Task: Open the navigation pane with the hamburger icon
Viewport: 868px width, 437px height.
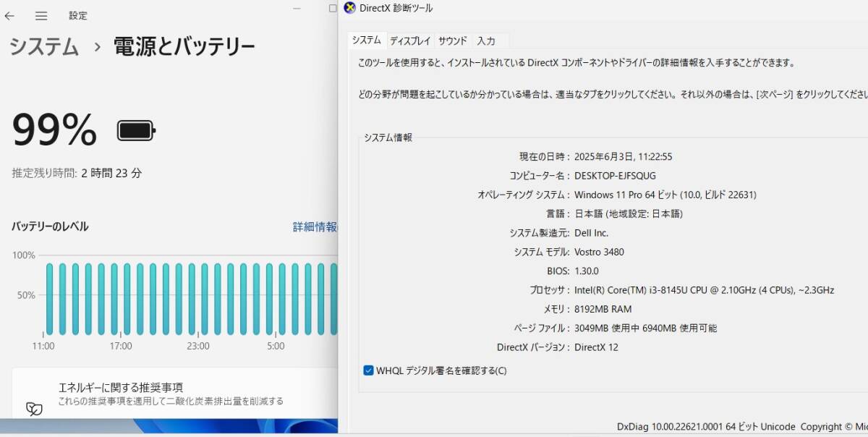Action: click(x=41, y=15)
